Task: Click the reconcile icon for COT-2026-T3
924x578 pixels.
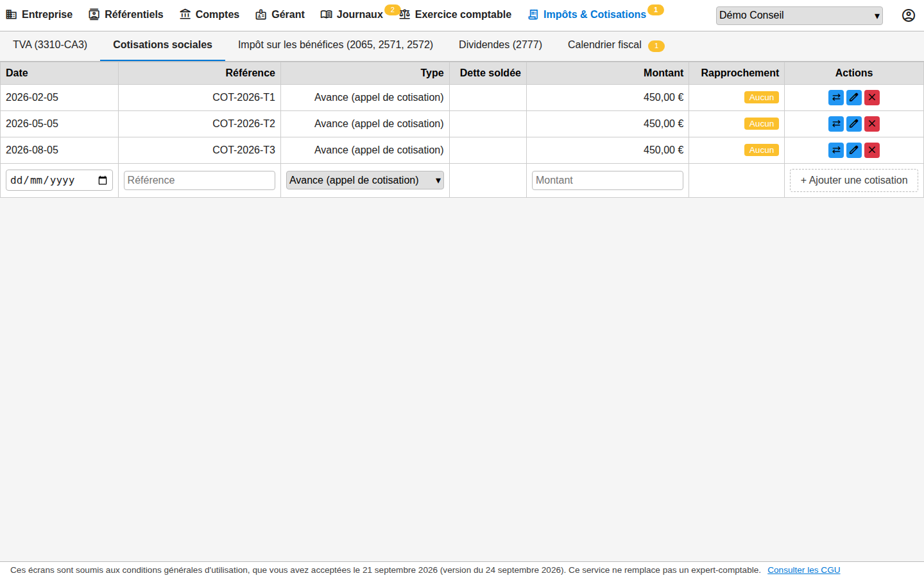Action: (836, 150)
